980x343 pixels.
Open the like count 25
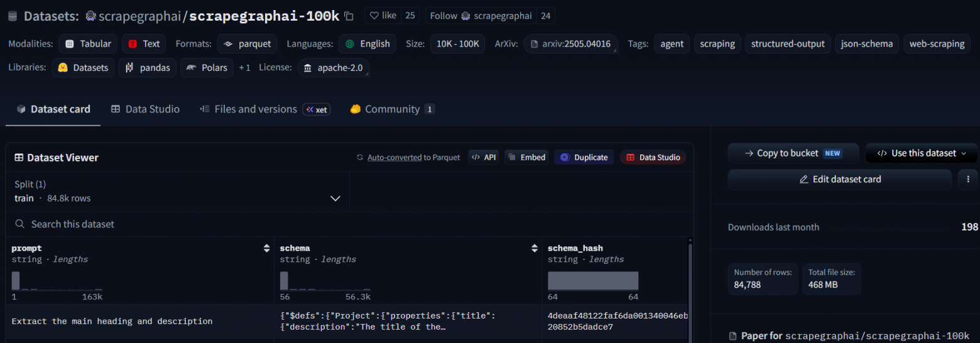410,16
